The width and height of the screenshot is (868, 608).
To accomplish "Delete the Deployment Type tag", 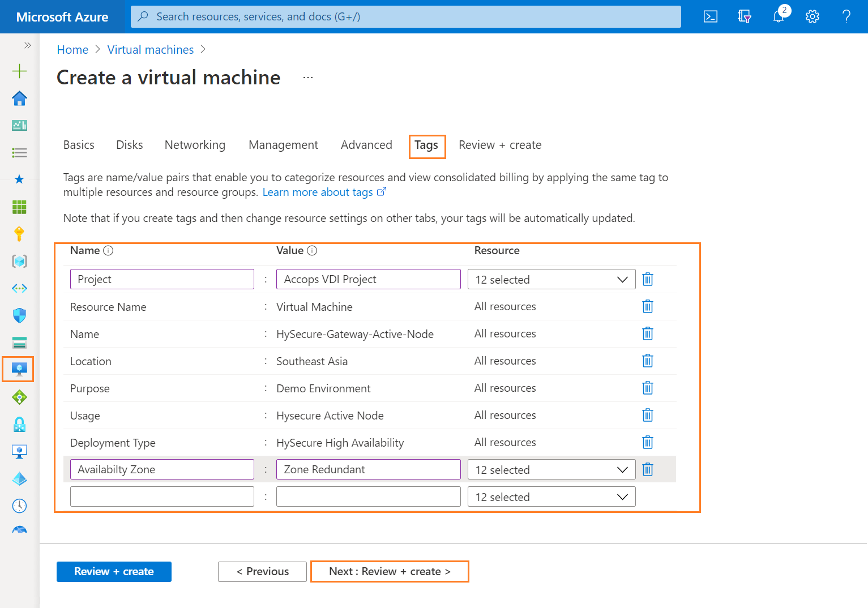I will pos(648,442).
